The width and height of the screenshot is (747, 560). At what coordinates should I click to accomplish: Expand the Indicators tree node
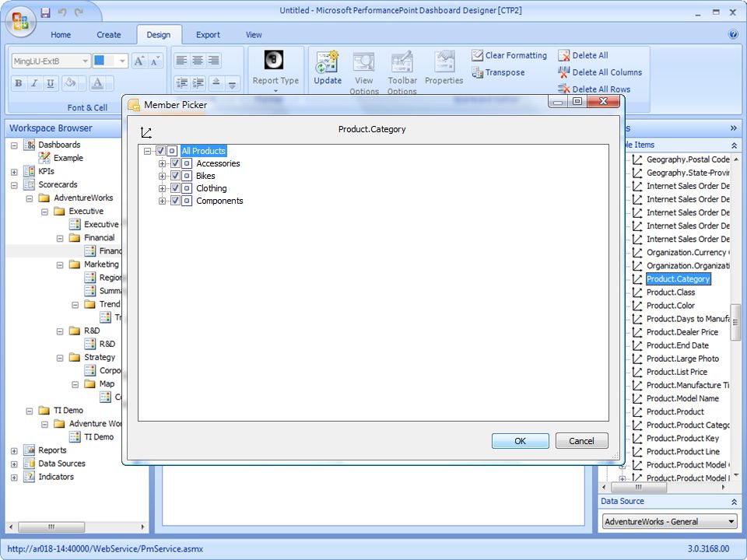pyautogui.click(x=14, y=477)
